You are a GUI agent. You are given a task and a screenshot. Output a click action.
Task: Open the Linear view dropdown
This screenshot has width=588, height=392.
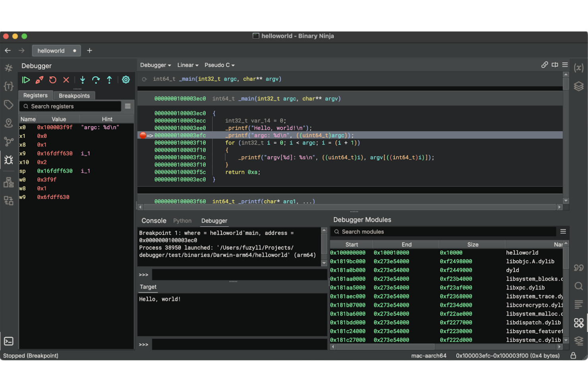pyautogui.click(x=187, y=65)
